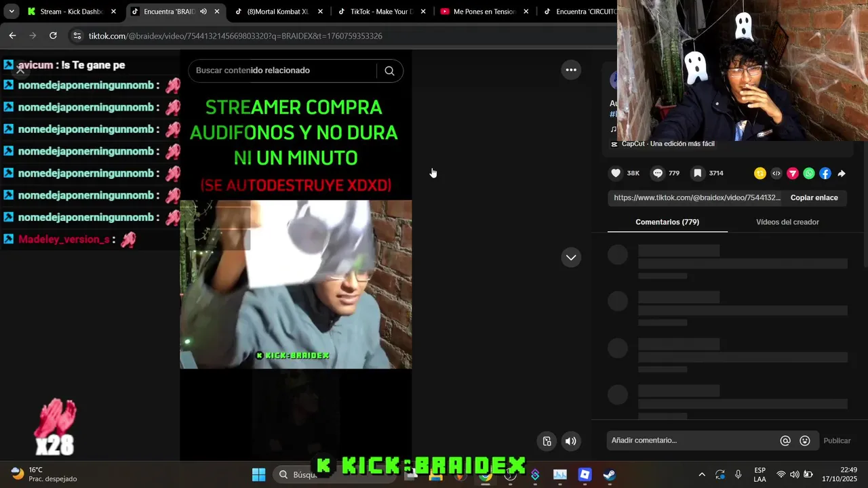Repost video with the yellow repost icon
The image size is (868, 488).
click(760, 174)
